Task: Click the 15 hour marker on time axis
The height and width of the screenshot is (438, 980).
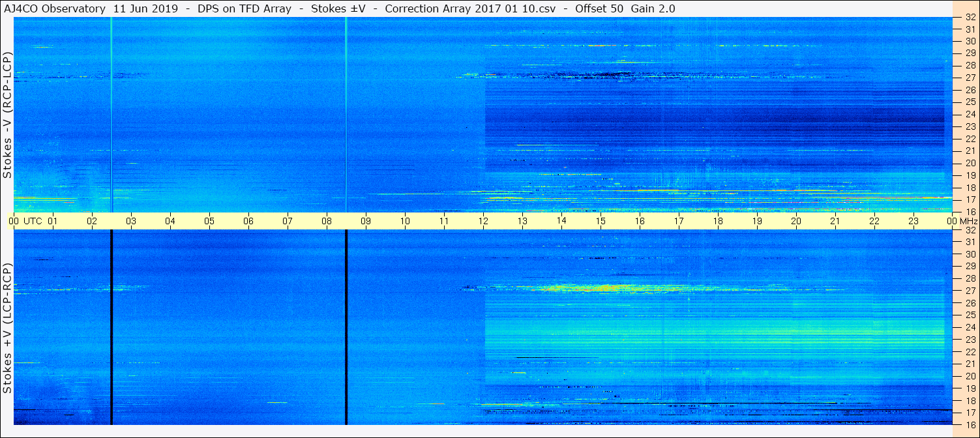Action: point(601,221)
